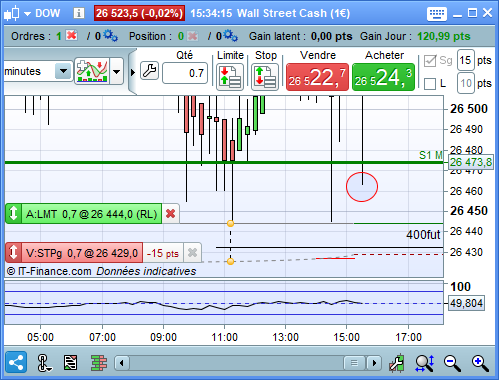The image size is (499, 380).
Task: Click the scroll right arrow
Action: (x=374, y=363)
